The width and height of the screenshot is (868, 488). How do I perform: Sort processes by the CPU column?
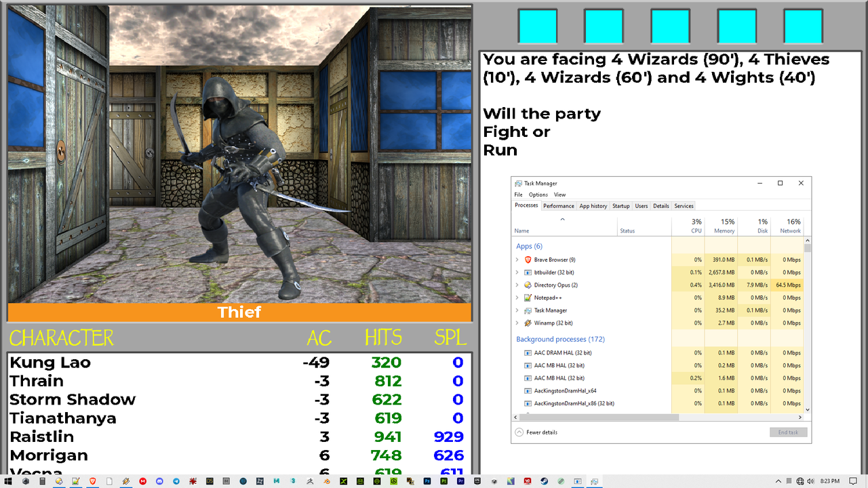[x=688, y=226]
